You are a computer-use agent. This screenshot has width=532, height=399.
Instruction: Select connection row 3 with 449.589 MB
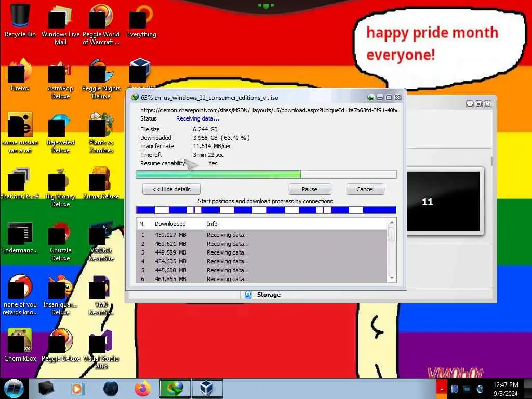tap(262, 252)
